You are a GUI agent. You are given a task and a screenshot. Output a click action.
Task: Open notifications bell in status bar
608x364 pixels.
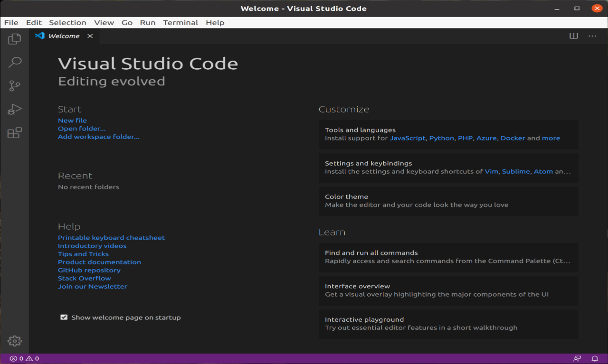tap(595, 359)
